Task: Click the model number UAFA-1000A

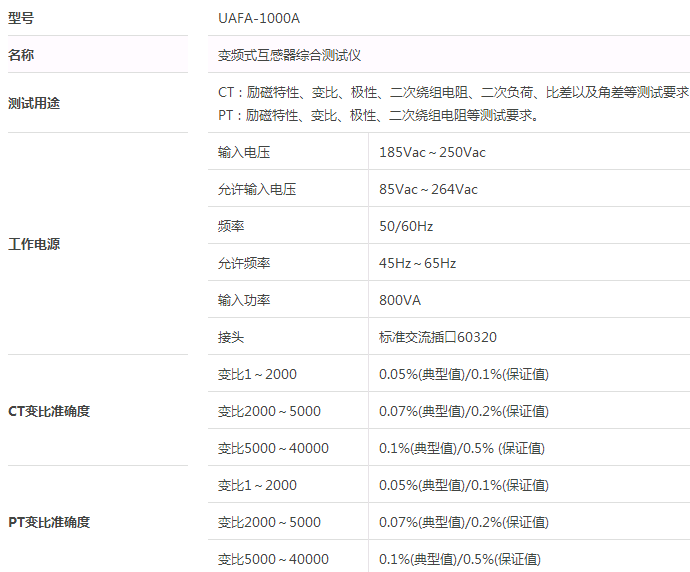Action: click(258, 18)
